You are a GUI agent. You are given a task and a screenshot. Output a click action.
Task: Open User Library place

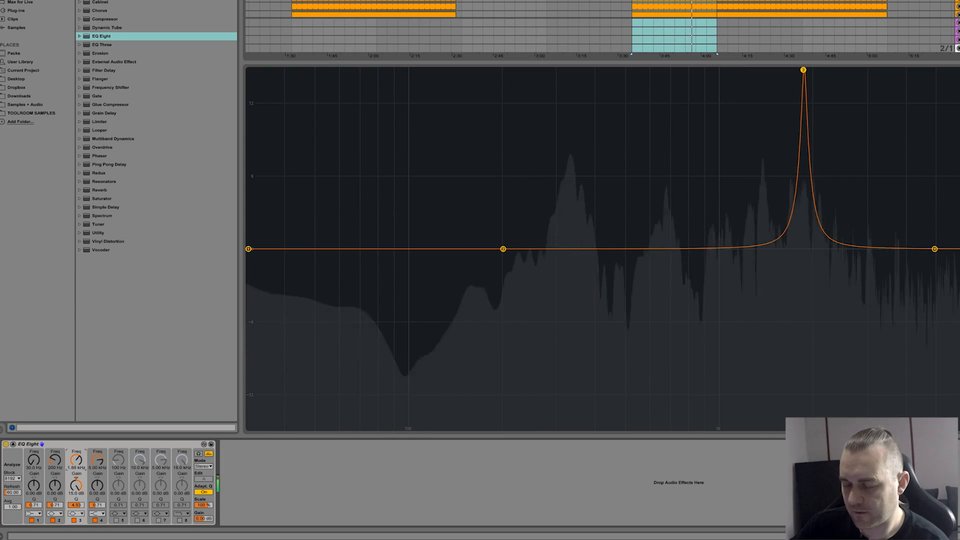pos(20,62)
